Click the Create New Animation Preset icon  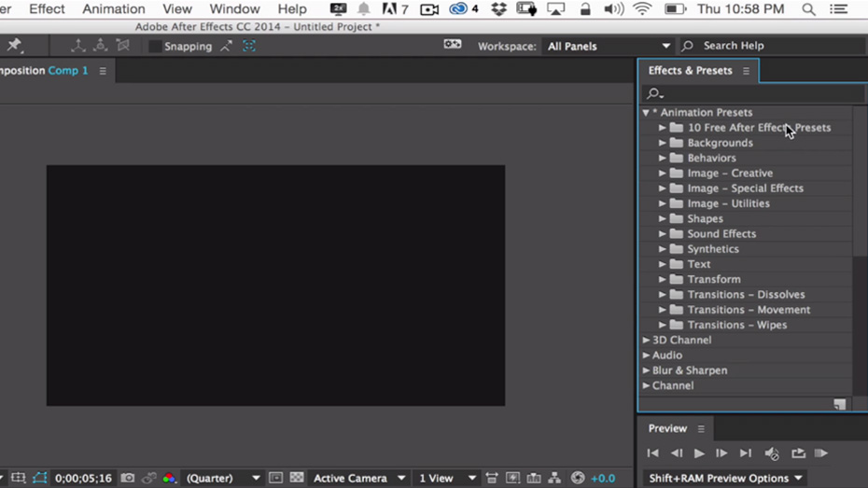840,404
